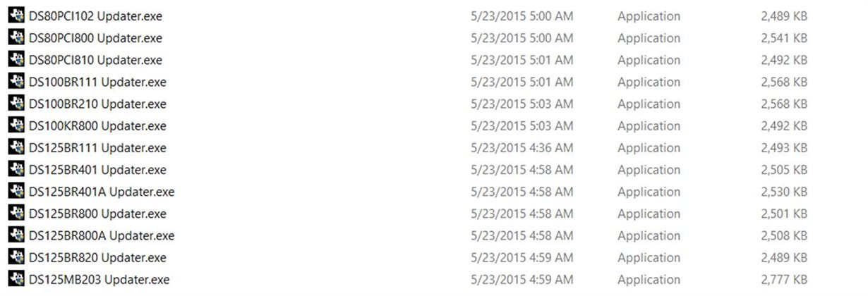Click file name DS125BR800A Updater.exe
Screen dimensions: 868x296
(102, 235)
